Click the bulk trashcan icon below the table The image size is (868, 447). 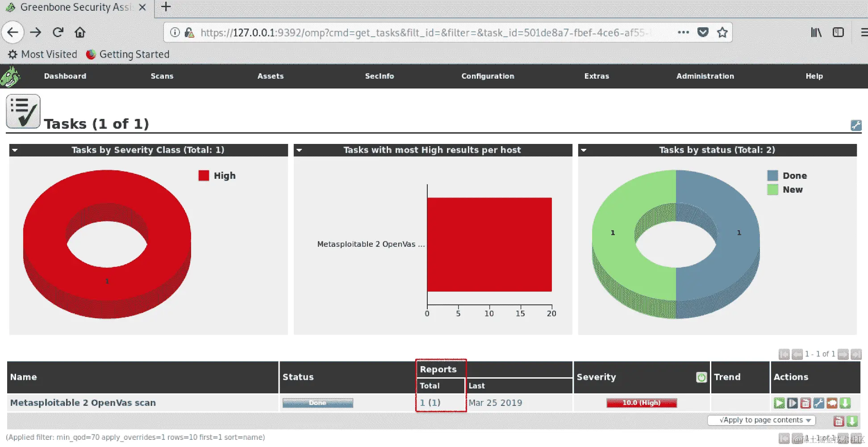tap(839, 421)
